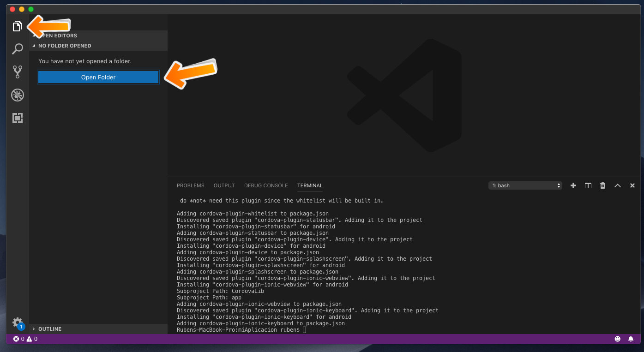
Task: Kill the active terminal with the trash icon
Action: pyautogui.click(x=602, y=185)
